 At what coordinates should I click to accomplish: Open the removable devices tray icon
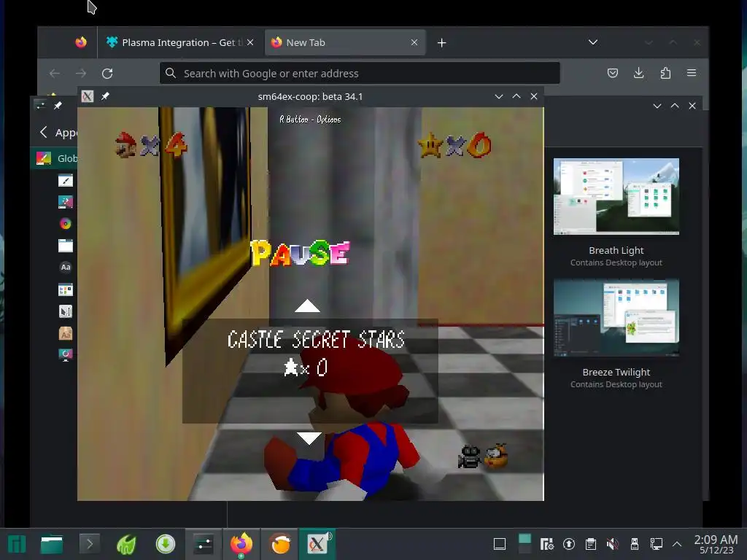(x=635, y=544)
